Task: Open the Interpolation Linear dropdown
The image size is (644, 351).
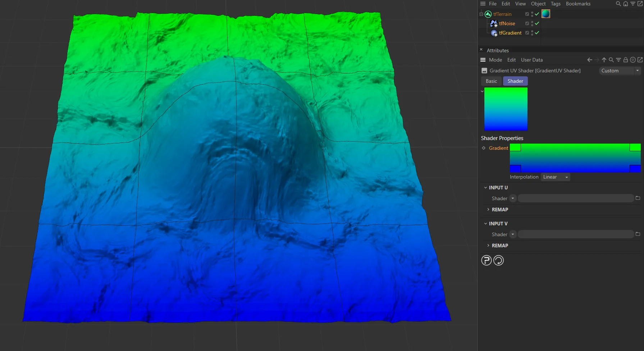Action: (x=555, y=177)
